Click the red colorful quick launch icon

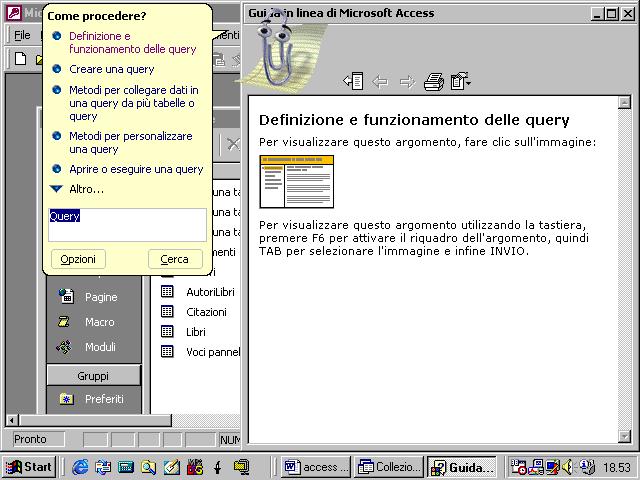click(195, 467)
